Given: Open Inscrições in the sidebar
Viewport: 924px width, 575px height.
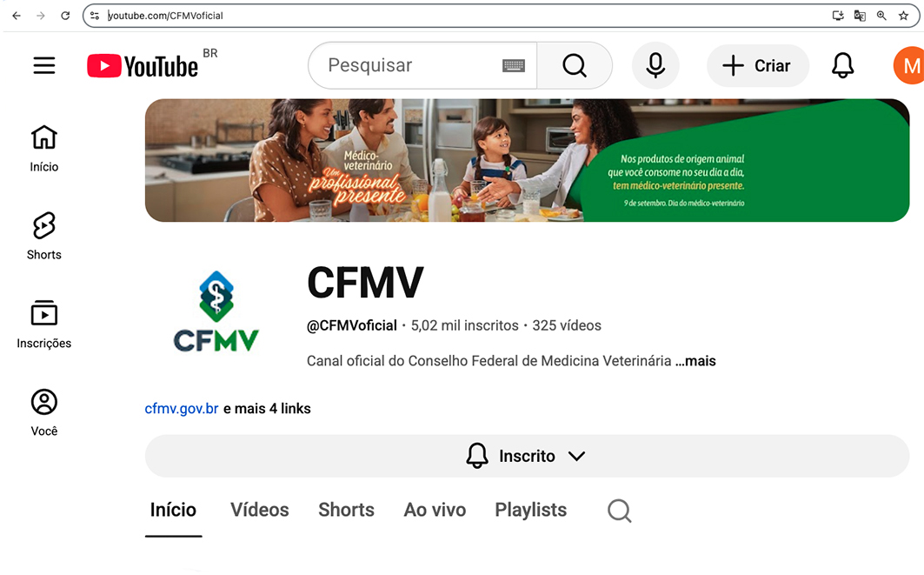Looking at the screenshot, I should (44, 324).
